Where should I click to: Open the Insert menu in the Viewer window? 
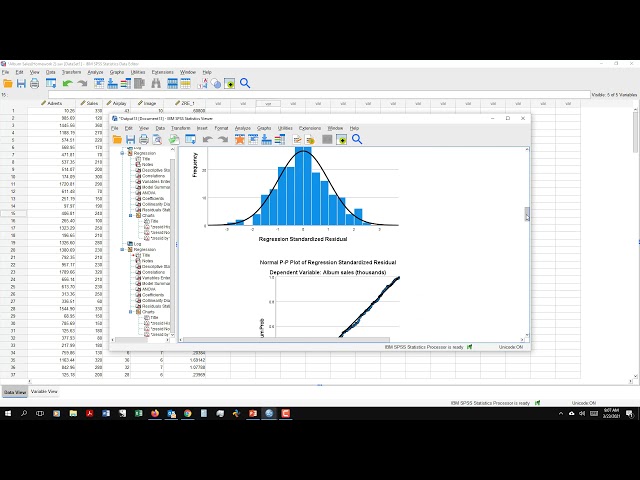coord(202,128)
